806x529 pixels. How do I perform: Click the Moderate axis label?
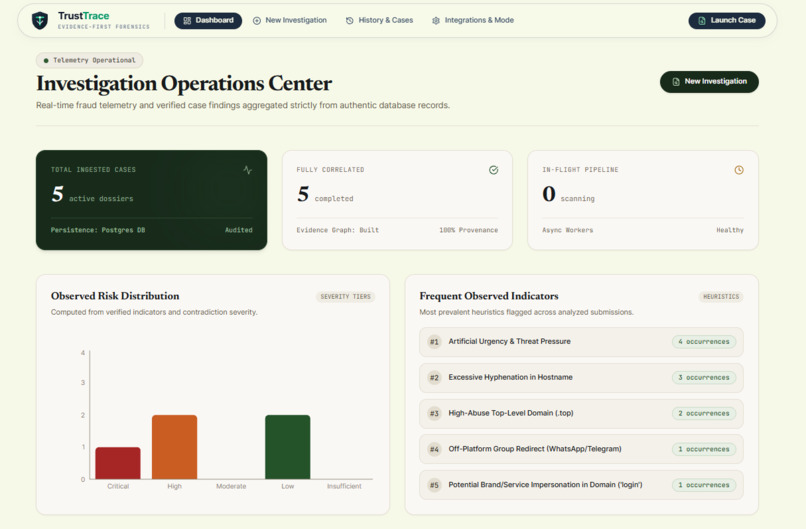tap(231, 486)
